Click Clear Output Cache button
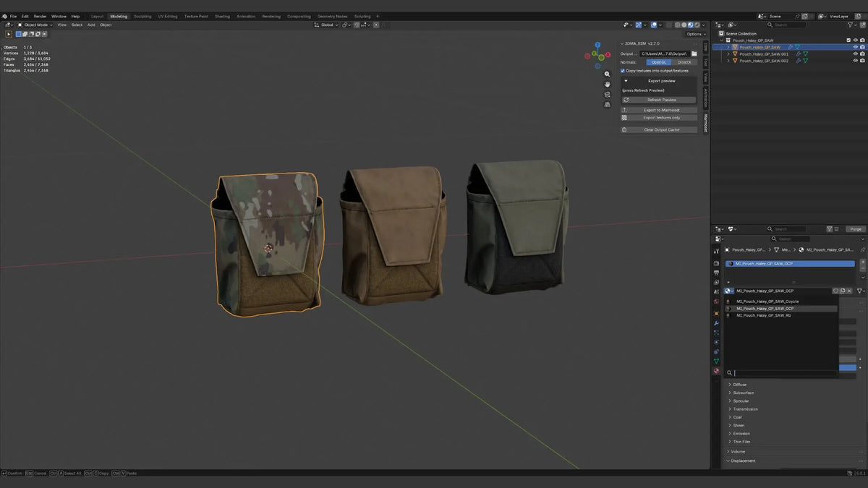 [x=660, y=129]
